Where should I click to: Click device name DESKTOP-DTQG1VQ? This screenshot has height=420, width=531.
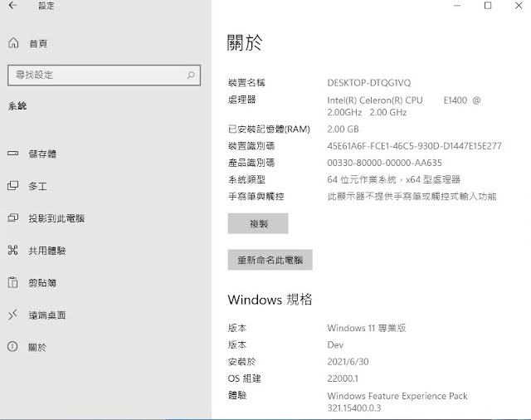click(368, 83)
